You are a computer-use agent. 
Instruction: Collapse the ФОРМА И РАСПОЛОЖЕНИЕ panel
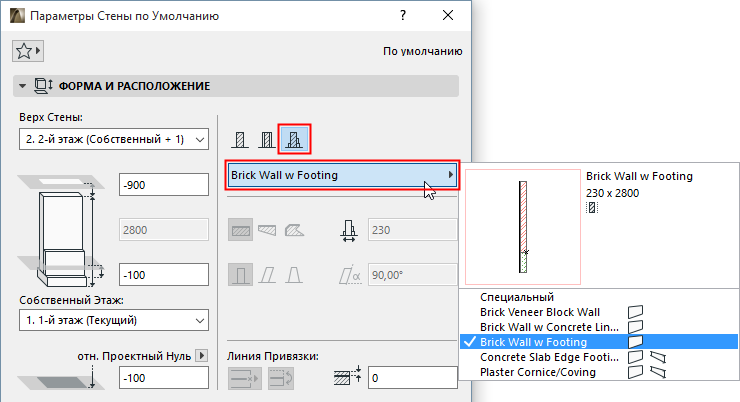pyautogui.click(x=21, y=86)
